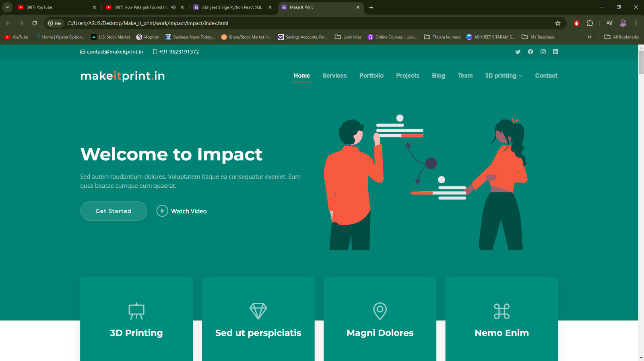Open the tab search dropdown arrow
This screenshot has width=644, height=361.
pyautogui.click(x=7, y=7)
